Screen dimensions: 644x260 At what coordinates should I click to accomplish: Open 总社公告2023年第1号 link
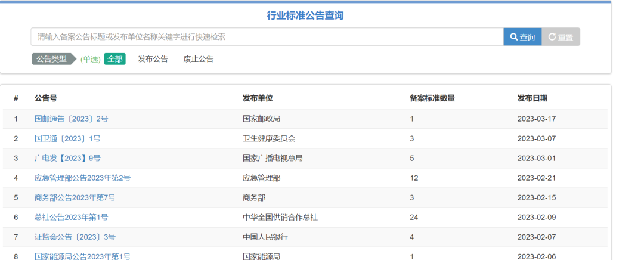(71, 217)
